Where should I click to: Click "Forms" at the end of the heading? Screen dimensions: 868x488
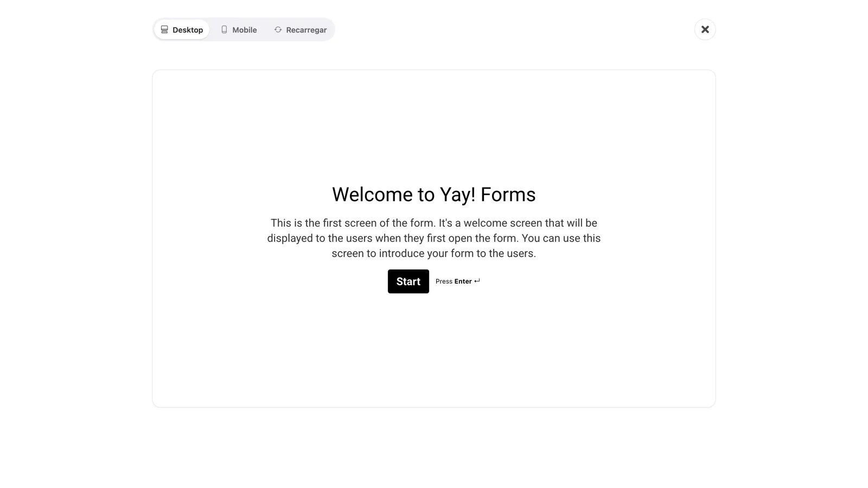(508, 195)
